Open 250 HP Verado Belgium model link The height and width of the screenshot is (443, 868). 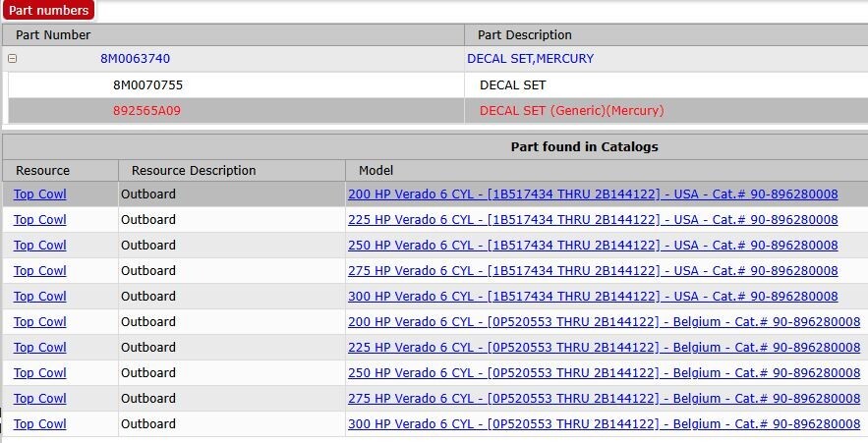604,372
